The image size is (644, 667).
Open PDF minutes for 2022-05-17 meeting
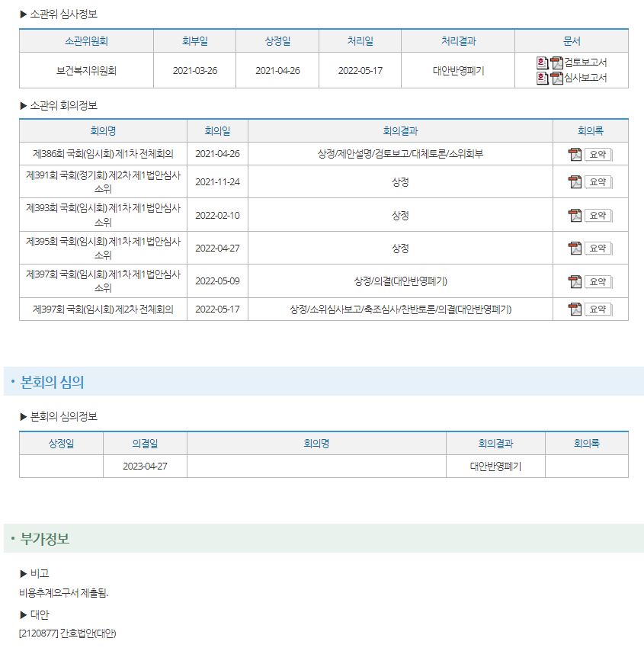click(x=575, y=309)
